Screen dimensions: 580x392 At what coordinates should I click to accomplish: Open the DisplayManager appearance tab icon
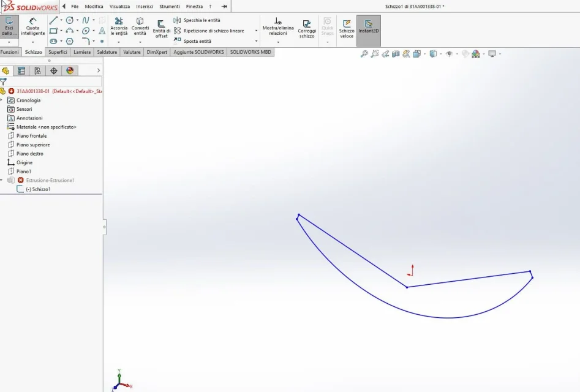[x=70, y=70]
